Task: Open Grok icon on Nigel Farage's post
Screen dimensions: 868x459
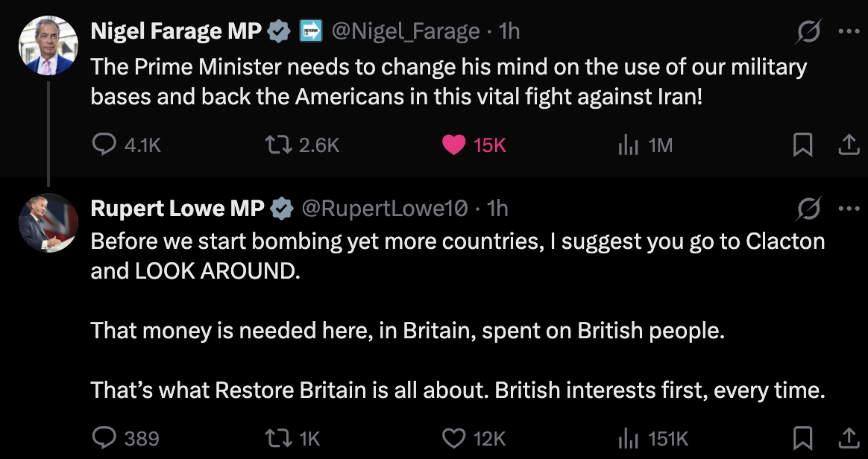Action: pos(809,32)
